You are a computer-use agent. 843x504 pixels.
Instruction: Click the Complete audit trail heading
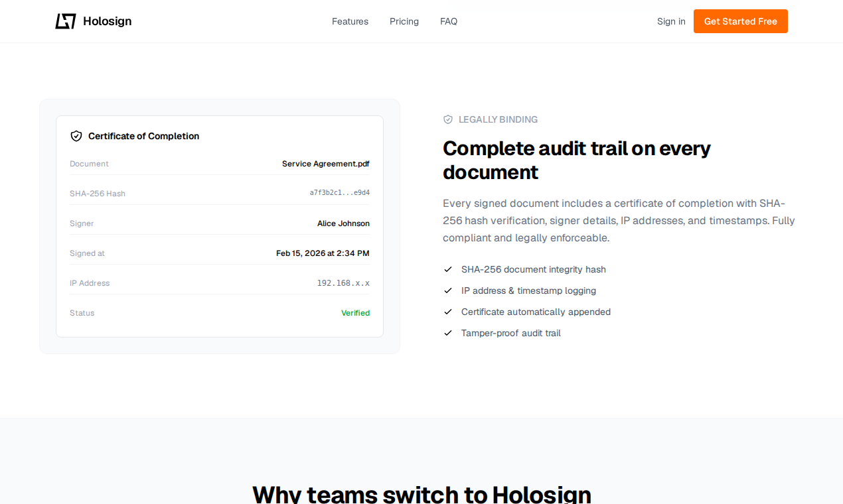click(x=577, y=160)
